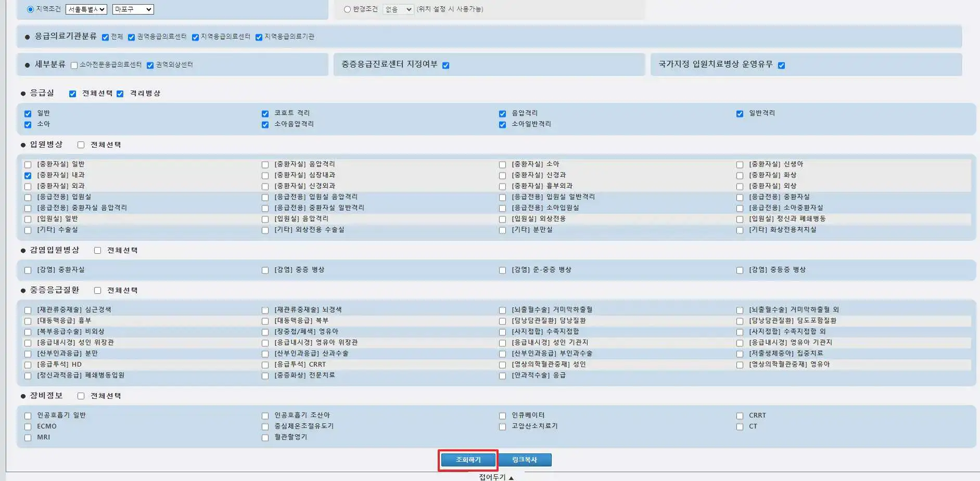Check [중환자실] 음압격리 checkbox

[265, 164]
